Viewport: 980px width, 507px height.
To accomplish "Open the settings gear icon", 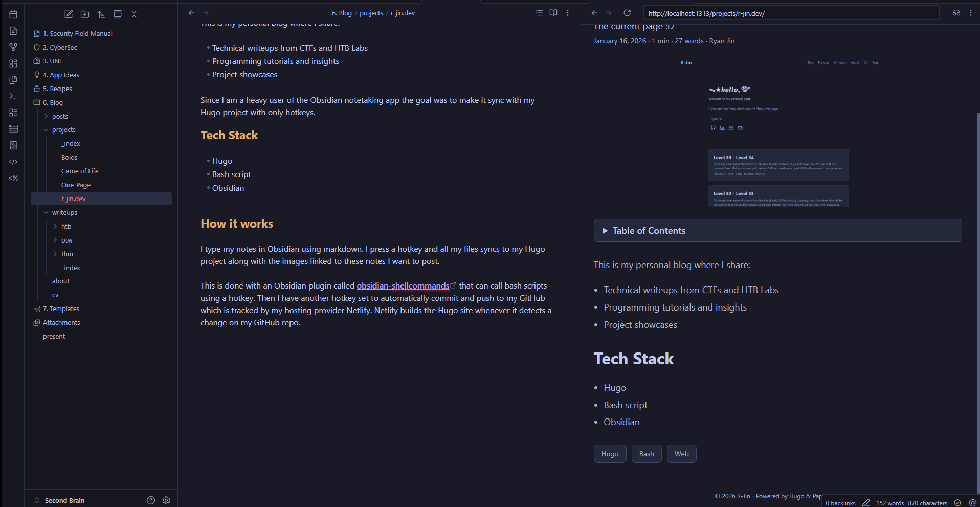I will point(166,500).
